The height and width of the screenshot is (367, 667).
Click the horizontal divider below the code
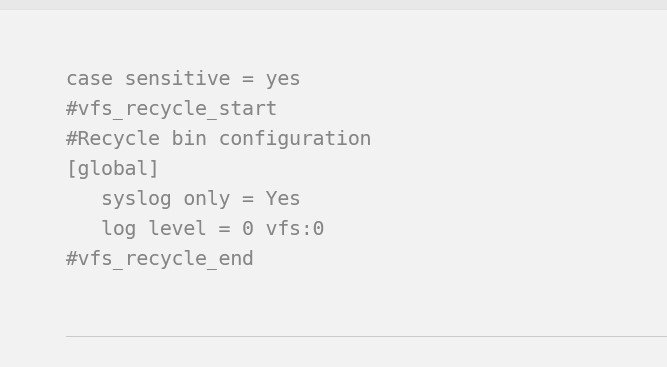pos(366,336)
